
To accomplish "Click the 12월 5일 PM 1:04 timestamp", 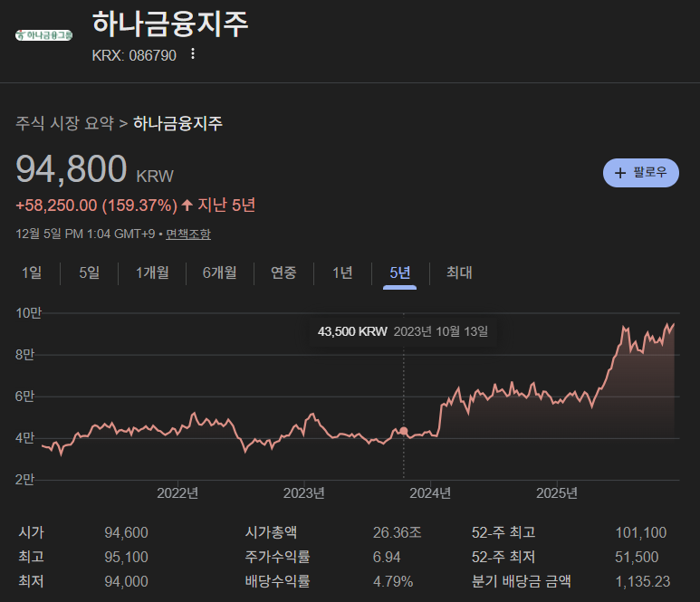I will (86, 234).
